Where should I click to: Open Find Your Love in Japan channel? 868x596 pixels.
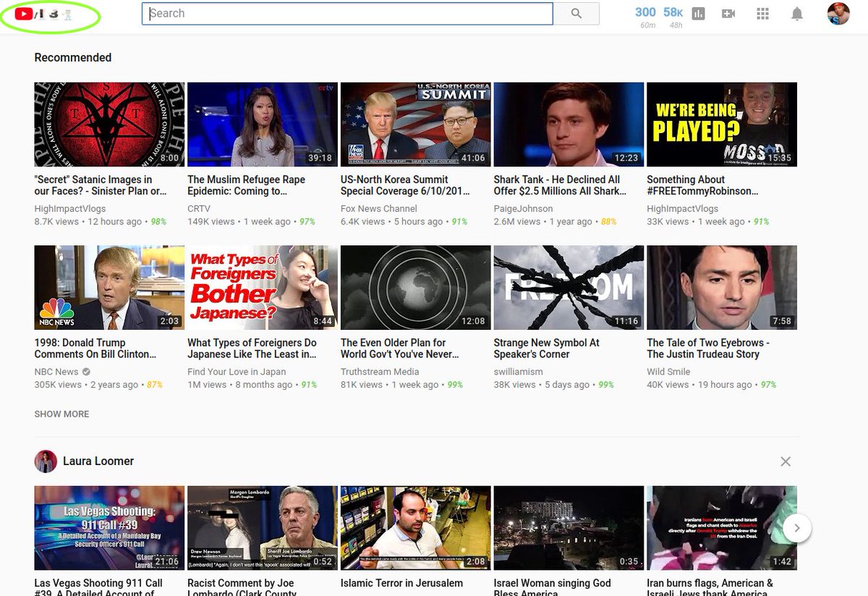[237, 372]
